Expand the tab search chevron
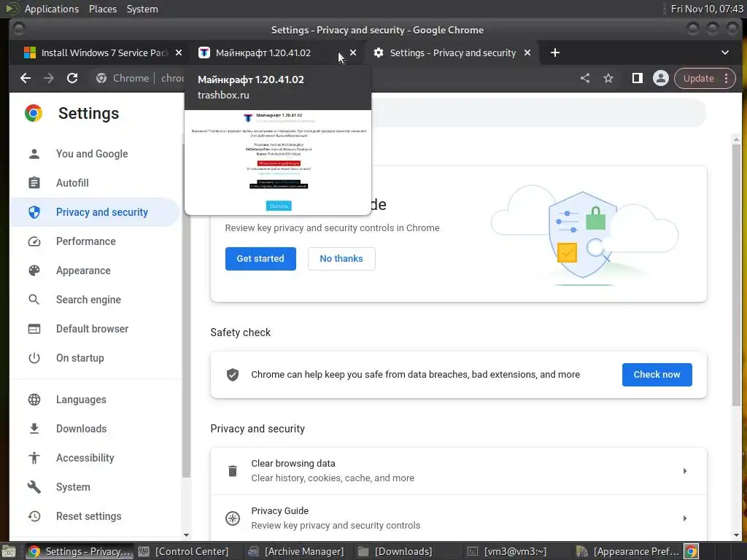 tap(725, 52)
